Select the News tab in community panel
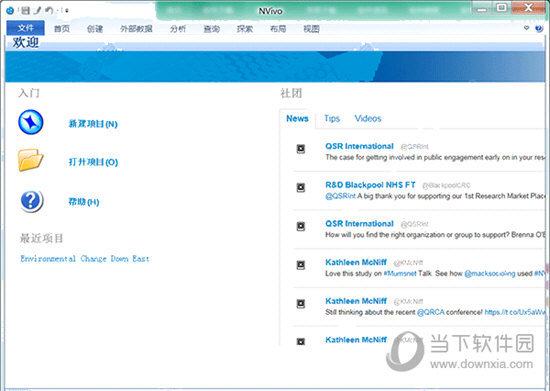Screen dimensions: 550x391 coord(297,119)
